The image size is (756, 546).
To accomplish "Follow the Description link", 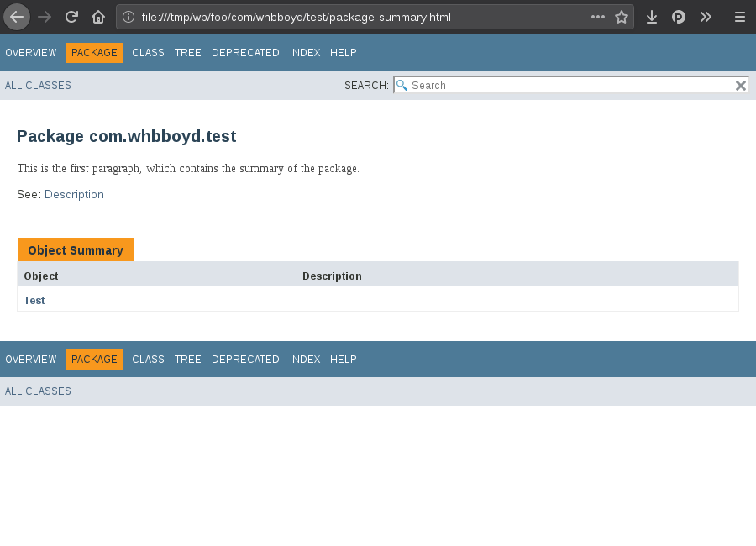I will 74,194.
